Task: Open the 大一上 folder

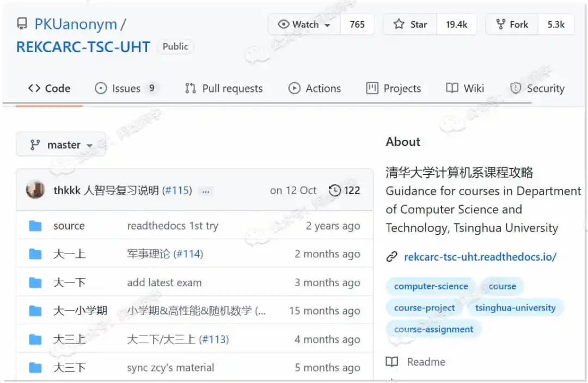Action: click(69, 254)
